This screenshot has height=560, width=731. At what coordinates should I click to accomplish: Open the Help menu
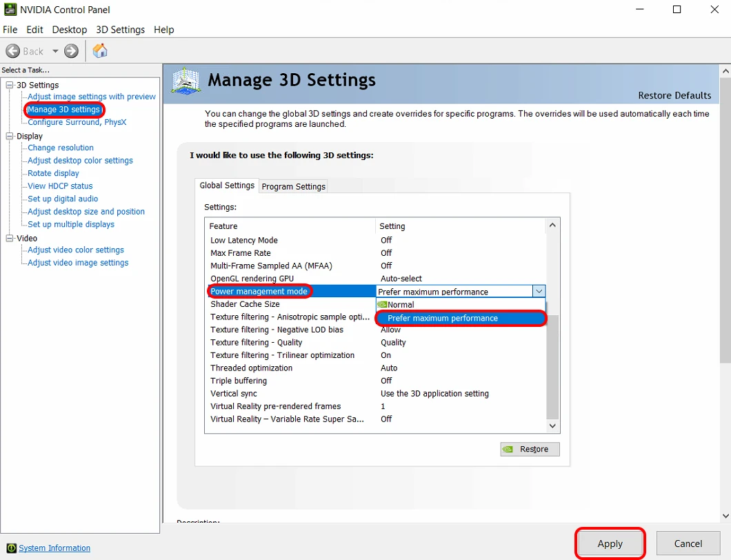163,30
